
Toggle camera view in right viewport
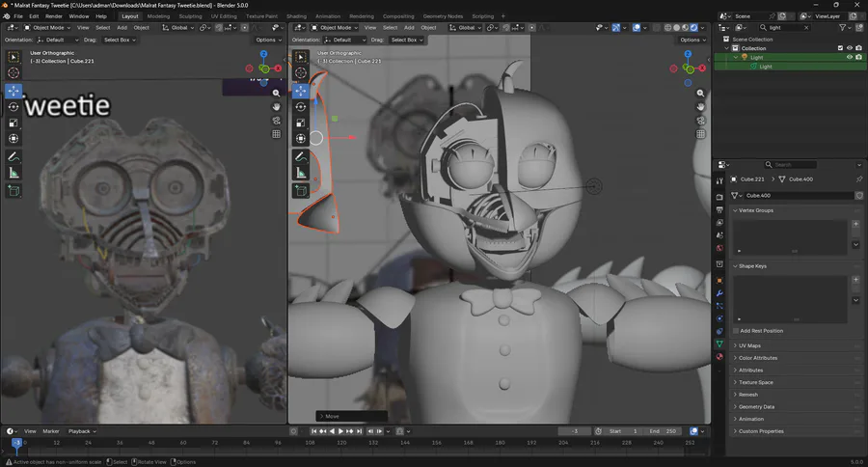pos(700,121)
